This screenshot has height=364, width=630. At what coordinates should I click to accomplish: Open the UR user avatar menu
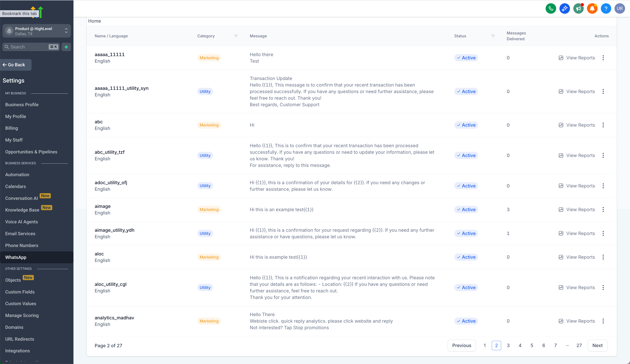tap(619, 9)
